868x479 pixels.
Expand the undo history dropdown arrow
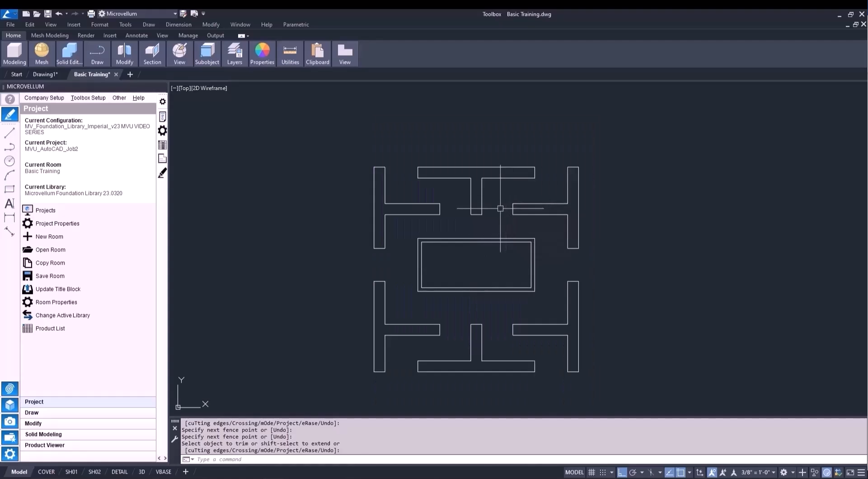pyautogui.click(x=67, y=14)
